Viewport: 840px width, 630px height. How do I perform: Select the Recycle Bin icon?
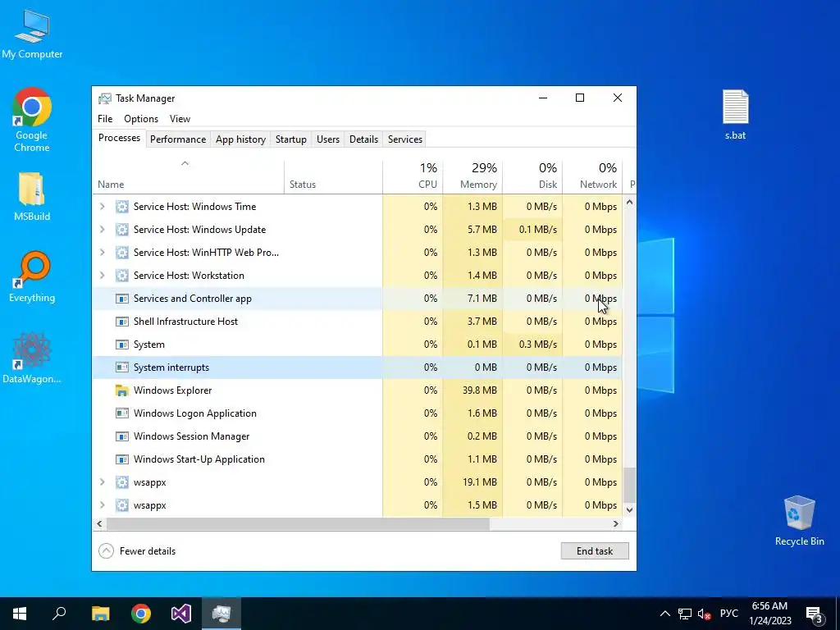[799, 521]
